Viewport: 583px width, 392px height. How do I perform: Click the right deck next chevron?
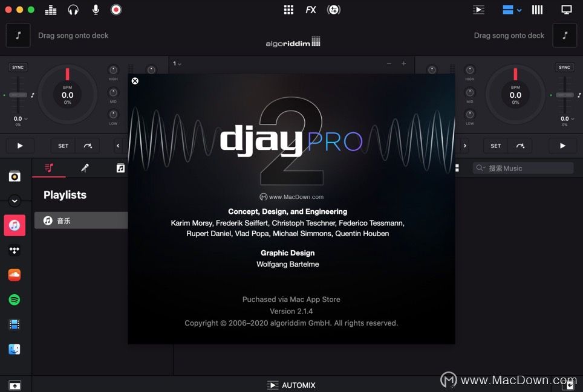pyautogui.click(x=464, y=146)
